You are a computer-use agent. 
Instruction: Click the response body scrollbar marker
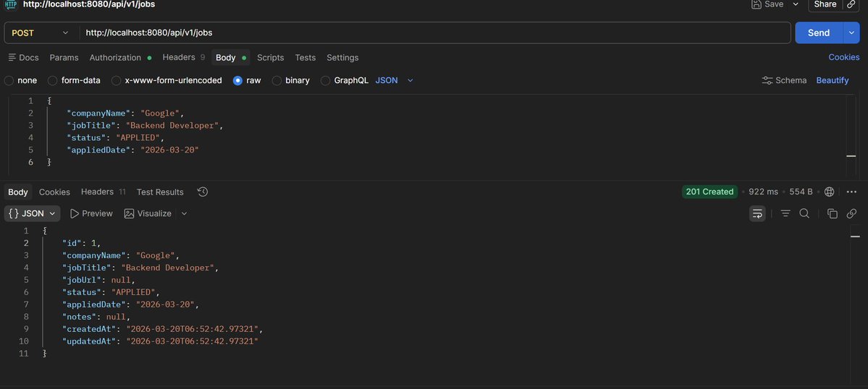point(855,236)
